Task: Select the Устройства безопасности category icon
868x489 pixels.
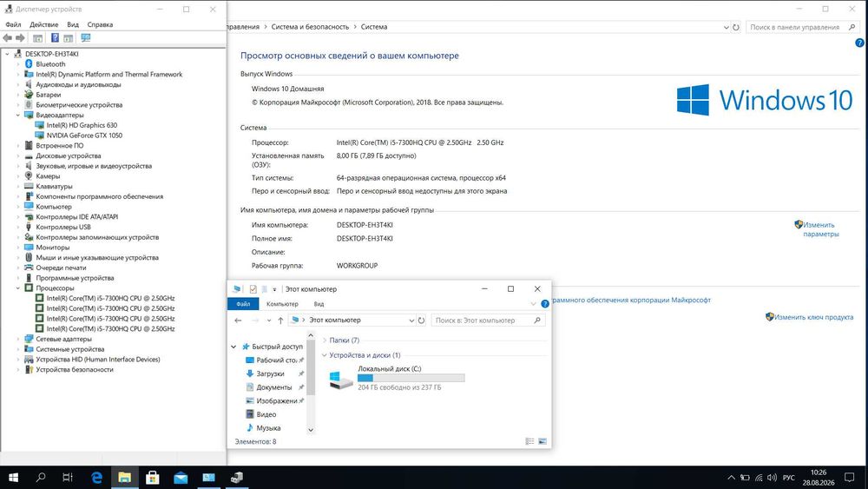Action: [29, 369]
